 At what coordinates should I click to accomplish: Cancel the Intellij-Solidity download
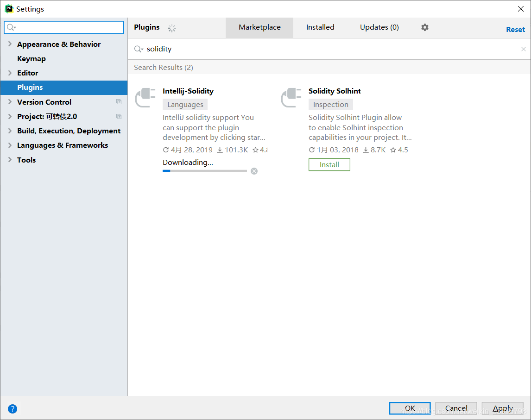click(x=254, y=171)
